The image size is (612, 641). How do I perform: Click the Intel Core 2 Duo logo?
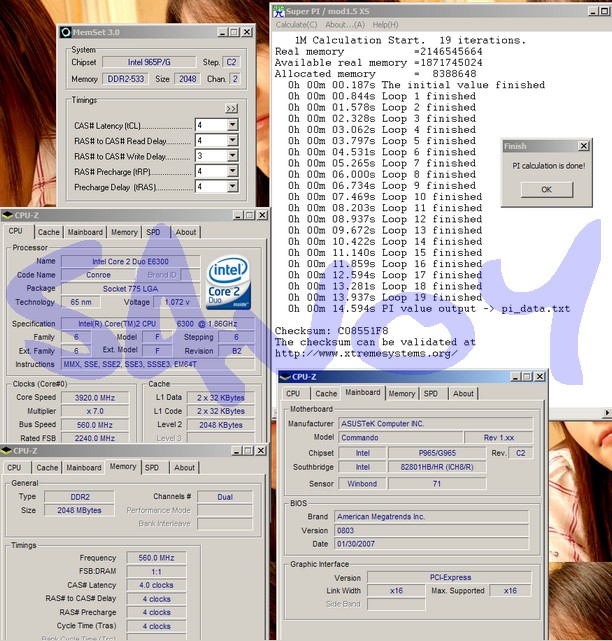pos(228,283)
